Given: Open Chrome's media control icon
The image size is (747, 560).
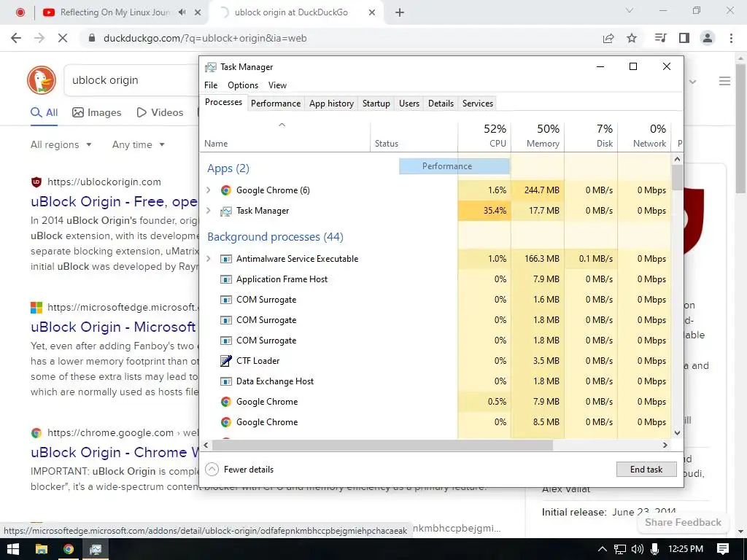Looking at the screenshot, I should [660, 38].
